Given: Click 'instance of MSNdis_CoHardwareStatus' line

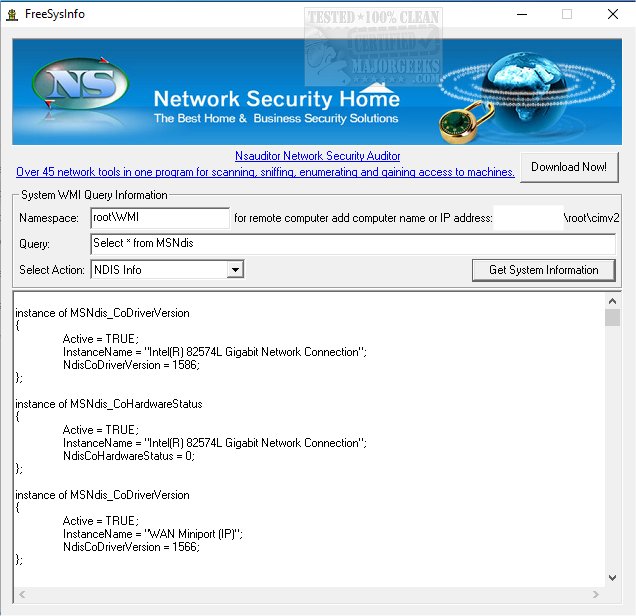Looking at the screenshot, I should pos(109,404).
